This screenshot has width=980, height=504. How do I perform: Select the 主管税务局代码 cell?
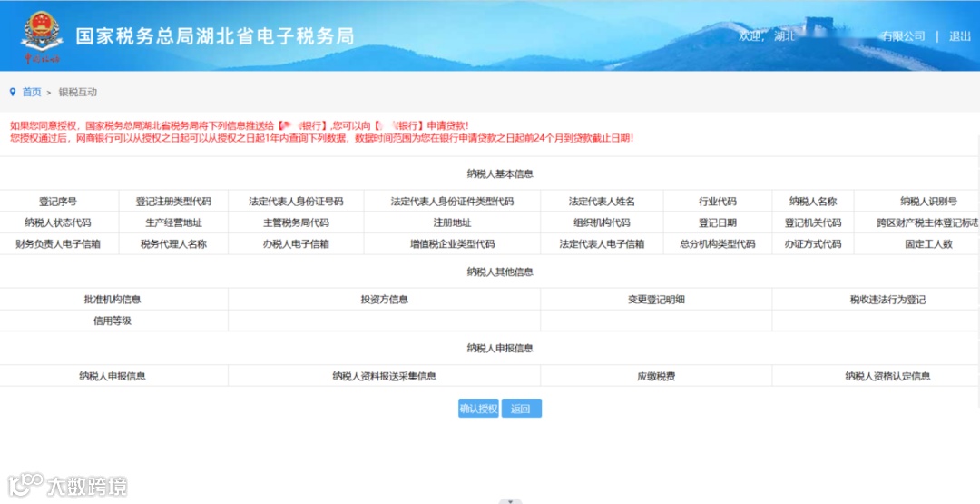[296, 222]
